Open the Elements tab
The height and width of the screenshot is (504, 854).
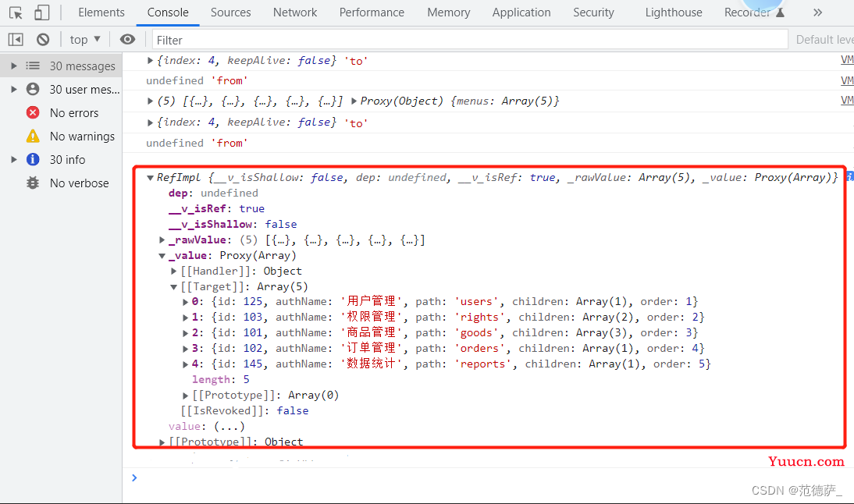tap(101, 12)
